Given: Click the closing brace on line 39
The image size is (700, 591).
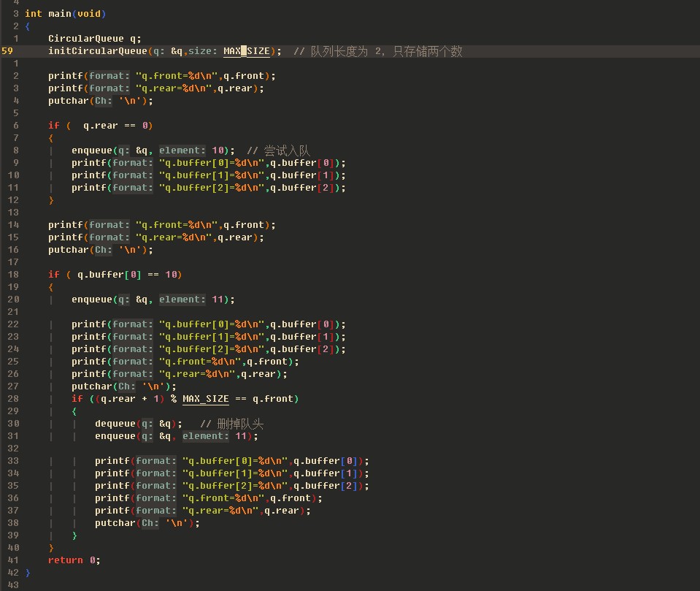Looking at the screenshot, I should pos(74,535).
